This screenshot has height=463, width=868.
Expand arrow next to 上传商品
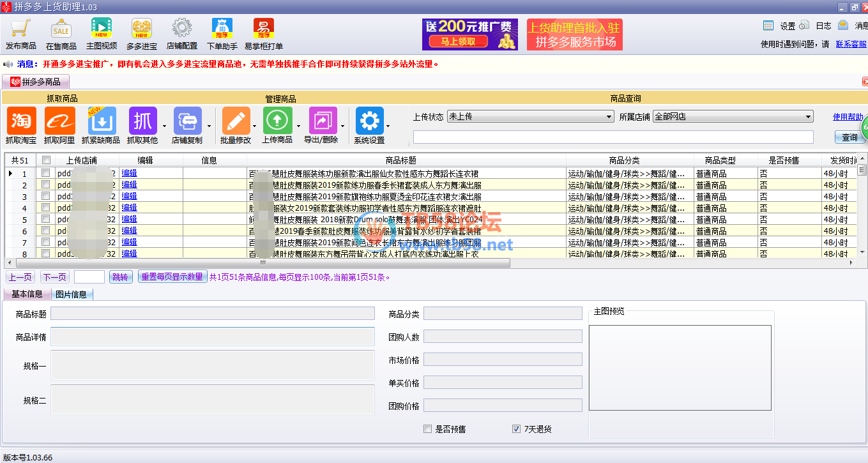300,126
